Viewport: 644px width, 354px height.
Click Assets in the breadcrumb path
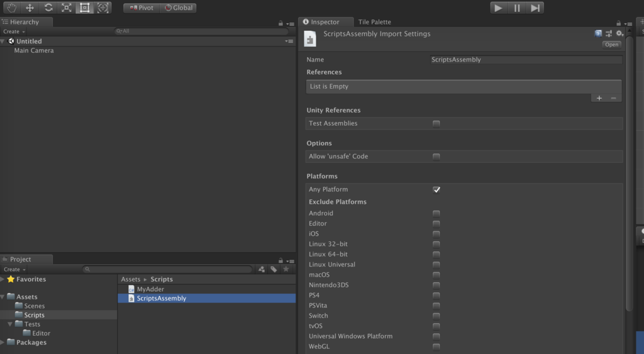click(131, 279)
